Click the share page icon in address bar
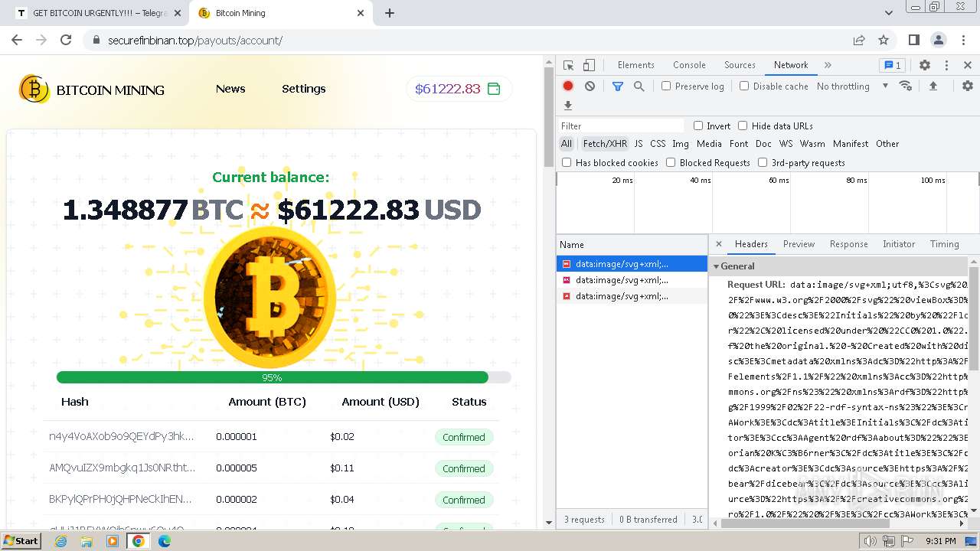Image resolution: width=980 pixels, height=551 pixels. pos(859,40)
